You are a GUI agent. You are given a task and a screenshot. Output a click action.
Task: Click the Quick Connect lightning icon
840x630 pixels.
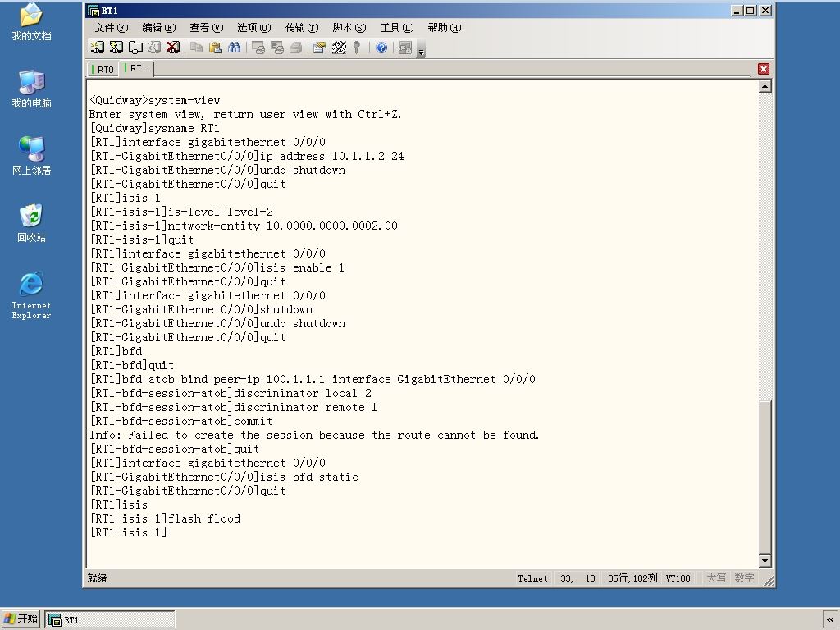(116, 48)
